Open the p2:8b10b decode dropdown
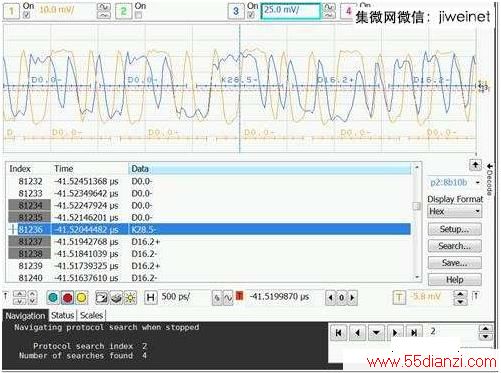The height and width of the screenshot is (373, 501). pyautogui.click(x=455, y=183)
